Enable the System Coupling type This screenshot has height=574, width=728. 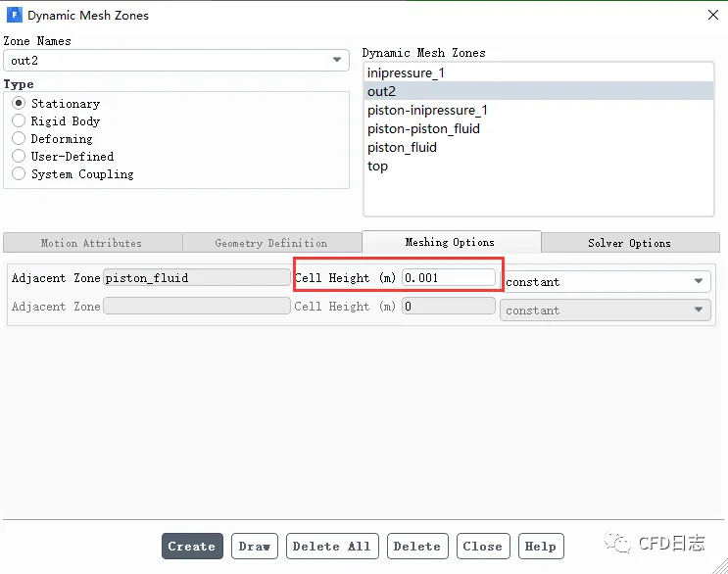(19, 174)
